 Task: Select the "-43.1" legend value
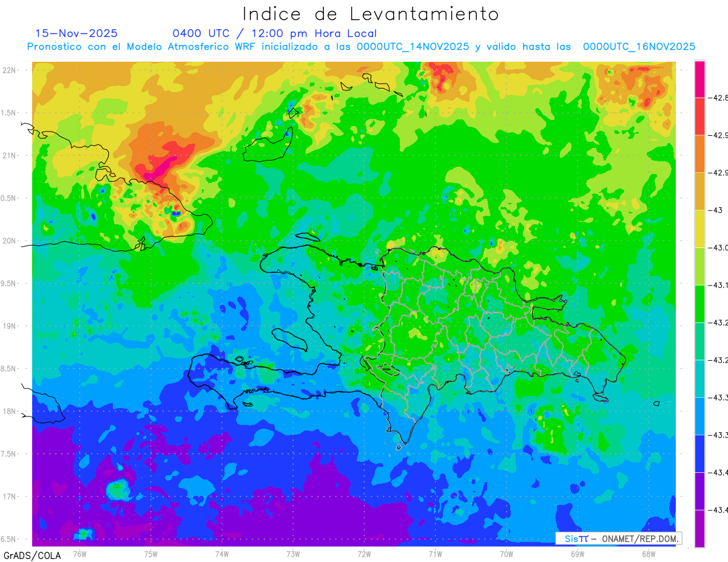718,285
